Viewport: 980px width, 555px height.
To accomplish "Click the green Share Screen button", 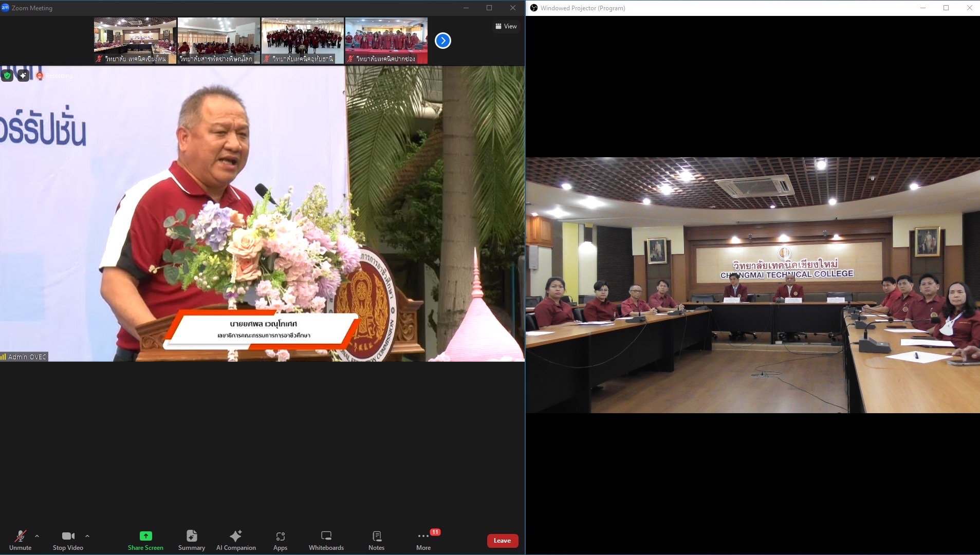I will pyautogui.click(x=145, y=540).
